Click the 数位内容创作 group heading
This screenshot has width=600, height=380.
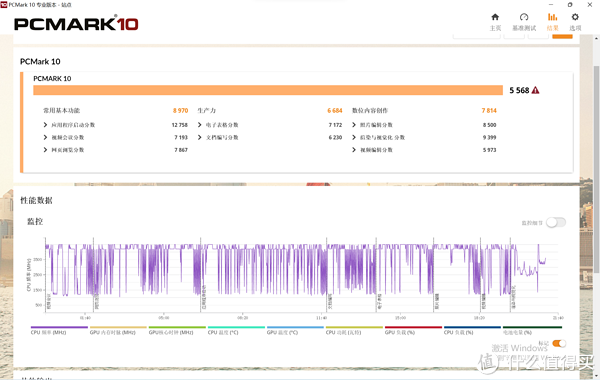(370, 111)
